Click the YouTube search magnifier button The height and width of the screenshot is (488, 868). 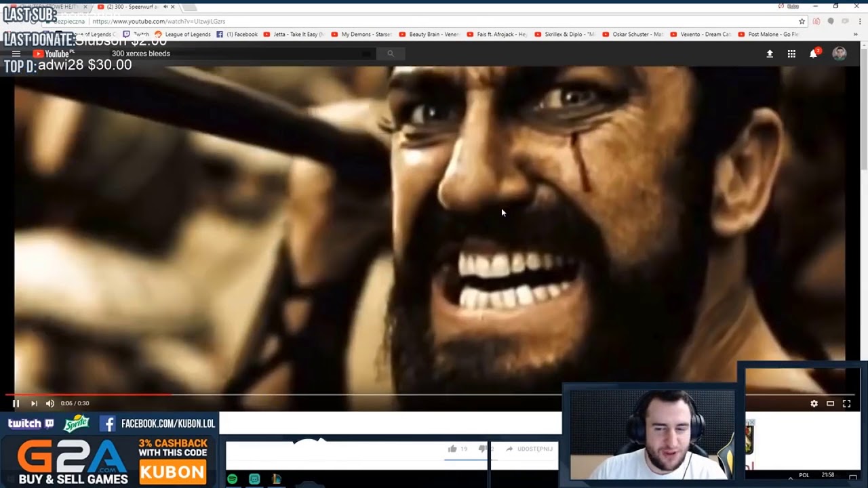point(390,54)
